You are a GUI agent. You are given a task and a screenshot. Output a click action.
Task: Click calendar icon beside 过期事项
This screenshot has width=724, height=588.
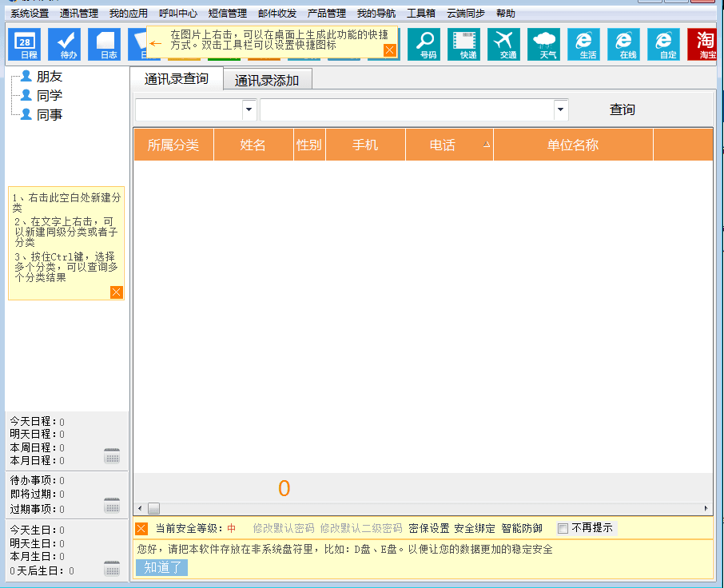click(x=112, y=506)
